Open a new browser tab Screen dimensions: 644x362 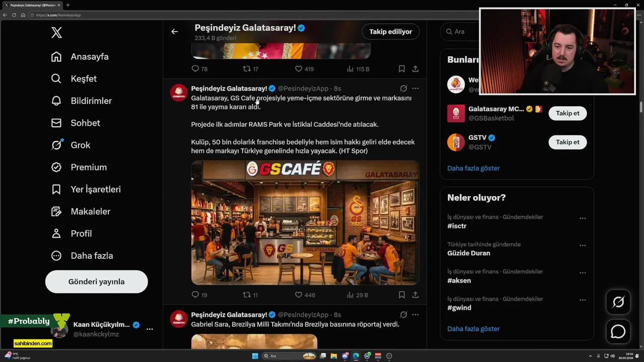pos(68,5)
